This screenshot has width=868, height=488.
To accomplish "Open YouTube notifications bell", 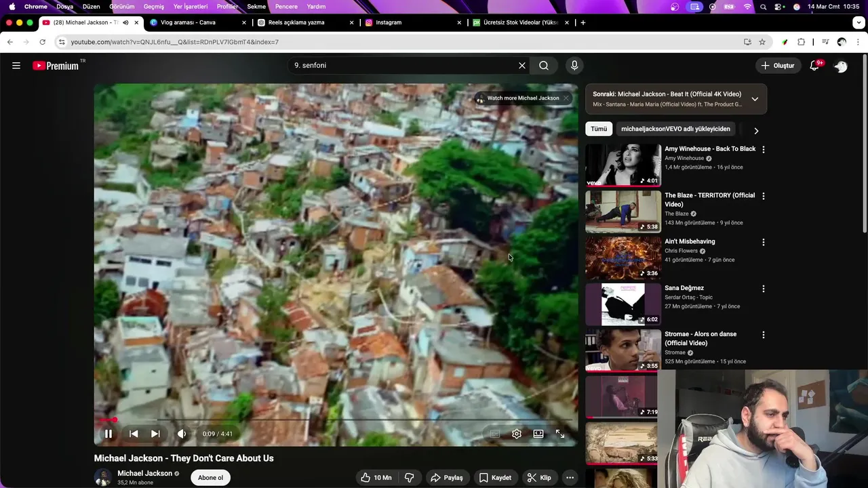I will tap(815, 66).
